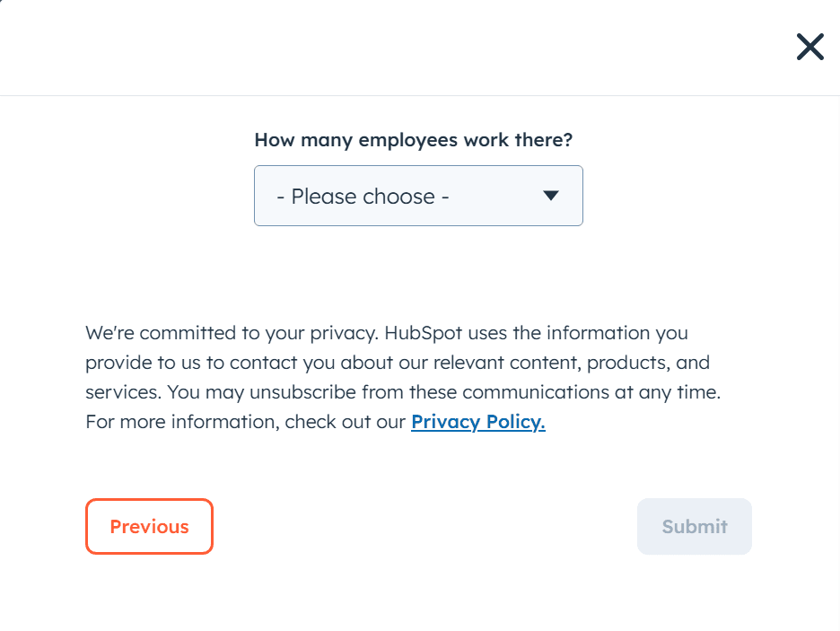Click the dropdown arrow triangle
The image size is (840, 631).
tap(551, 196)
